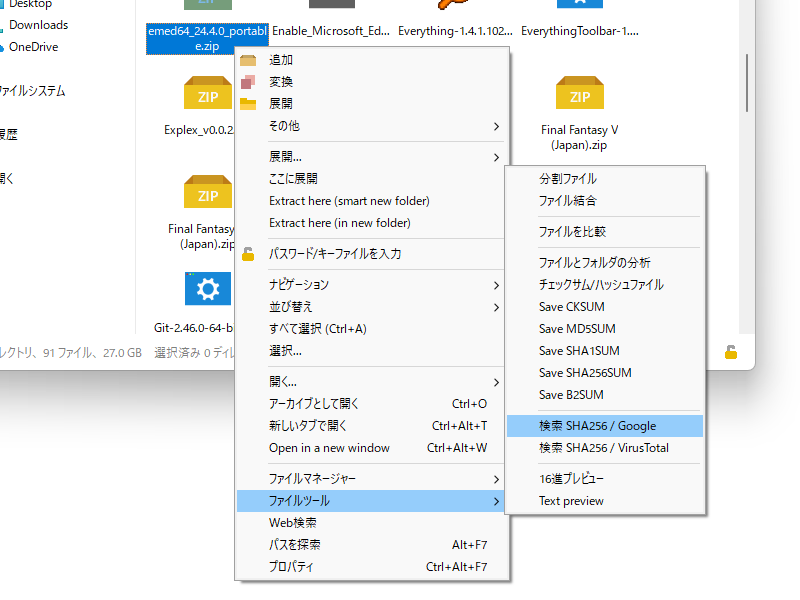This screenshot has width=800, height=600.
Task: Expand the 並び替え submenu arrow
Action: [496, 307]
